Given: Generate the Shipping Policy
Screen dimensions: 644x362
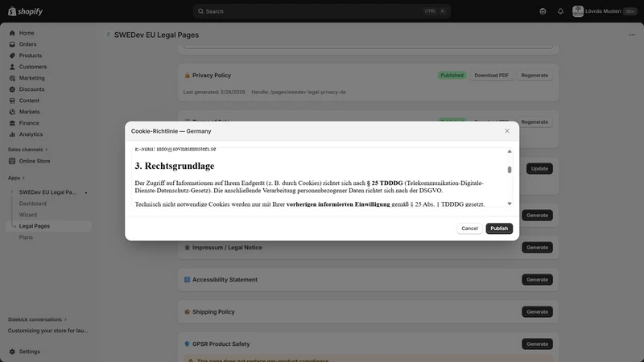Looking at the screenshot, I should coord(537,312).
